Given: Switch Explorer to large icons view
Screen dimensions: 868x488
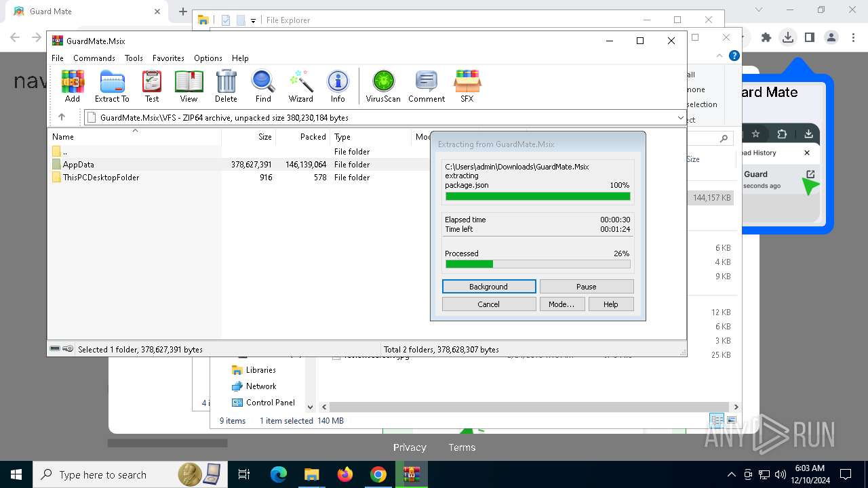Looking at the screenshot, I should (731, 421).
